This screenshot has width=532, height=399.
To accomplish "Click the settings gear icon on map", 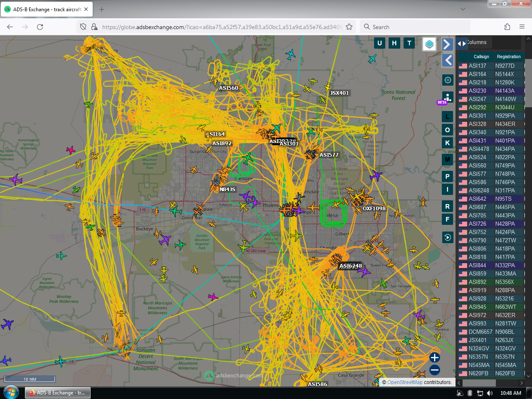I will pyautogui.click(x=448, y=80).
